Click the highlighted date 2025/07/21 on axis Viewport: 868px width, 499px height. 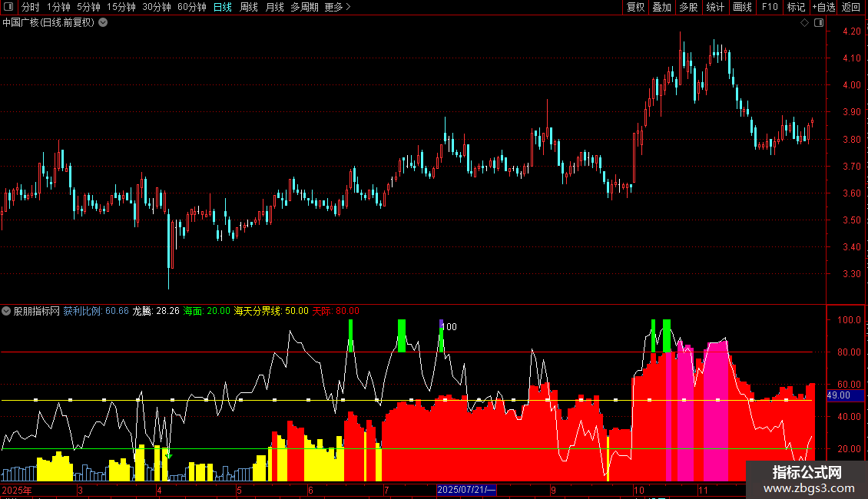click(466, 490)
